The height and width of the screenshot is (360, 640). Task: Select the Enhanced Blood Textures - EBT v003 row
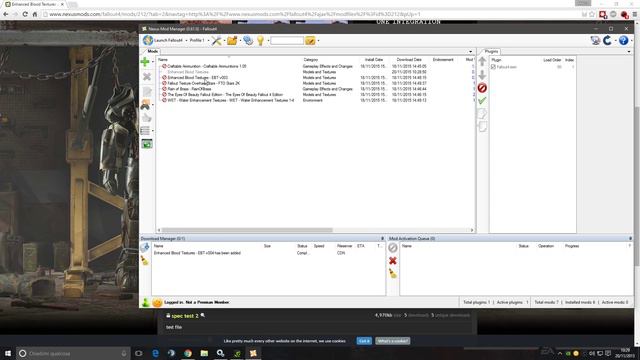click(x=316, y=78)
